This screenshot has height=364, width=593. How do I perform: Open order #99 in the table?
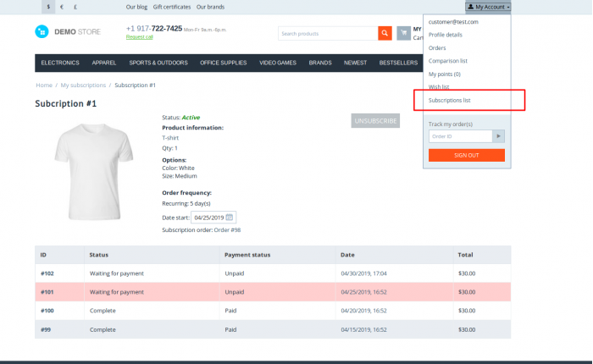(x=46, y=329)
